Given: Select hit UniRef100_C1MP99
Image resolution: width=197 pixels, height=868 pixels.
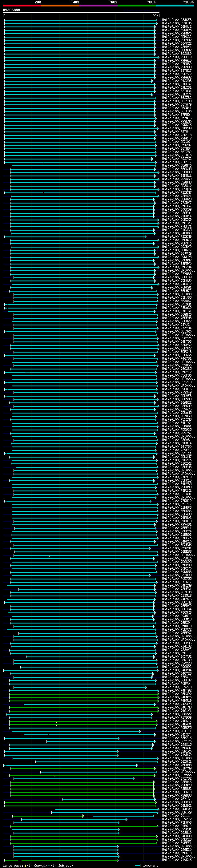Looking at the screenshot, I should tap(177, 128).
